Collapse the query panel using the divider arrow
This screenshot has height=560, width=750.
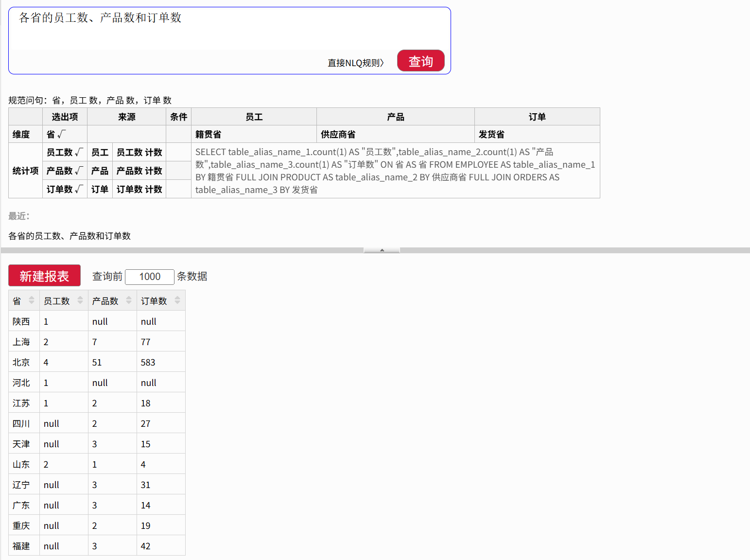pos(382,250)
